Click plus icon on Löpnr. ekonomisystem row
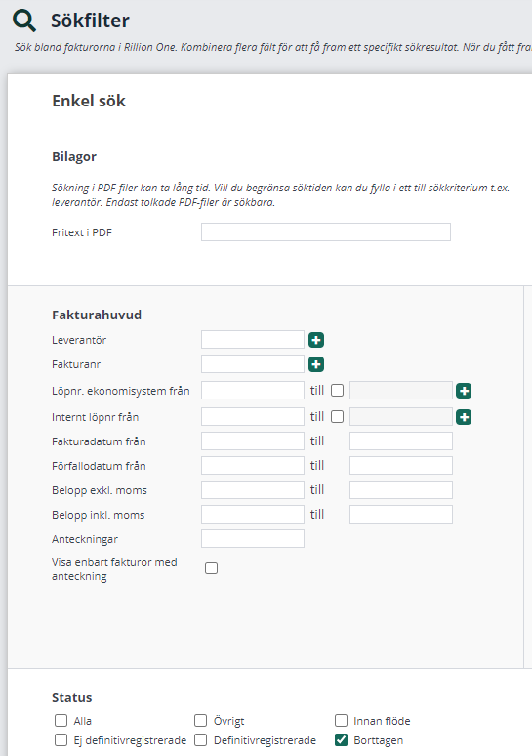 coord(464,391)
